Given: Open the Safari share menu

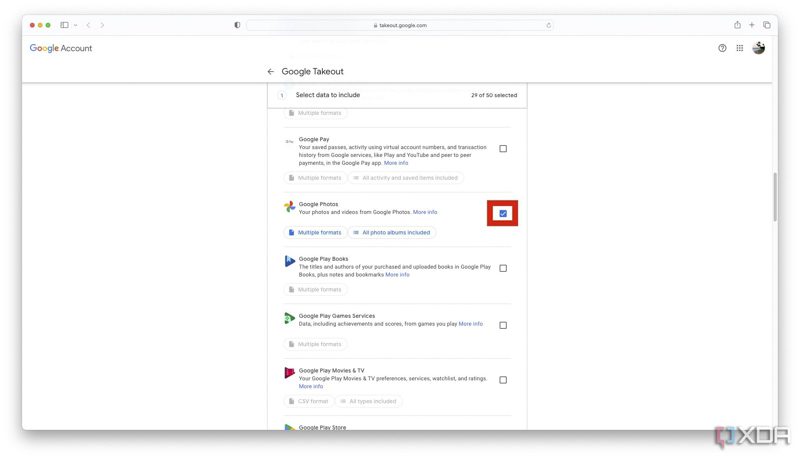Looking at the screenshot, I should pyautogui.click(x=737, y=24).
